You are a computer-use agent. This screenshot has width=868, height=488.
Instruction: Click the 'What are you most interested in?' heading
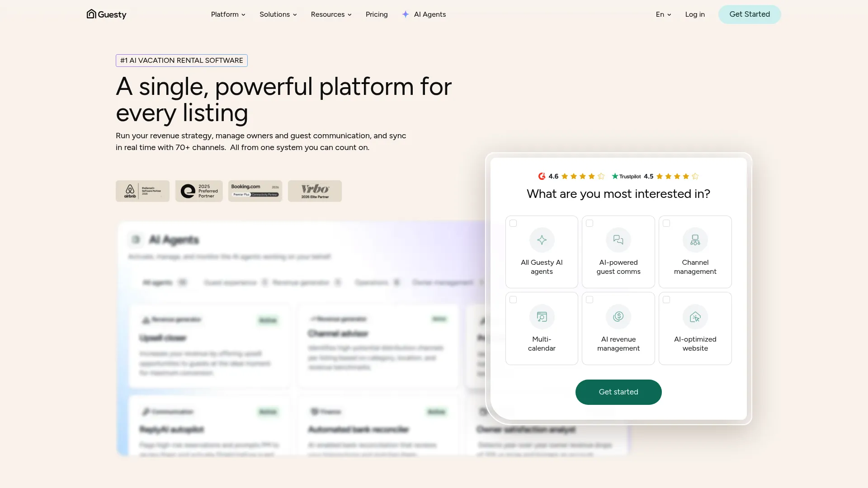[618, 194]
